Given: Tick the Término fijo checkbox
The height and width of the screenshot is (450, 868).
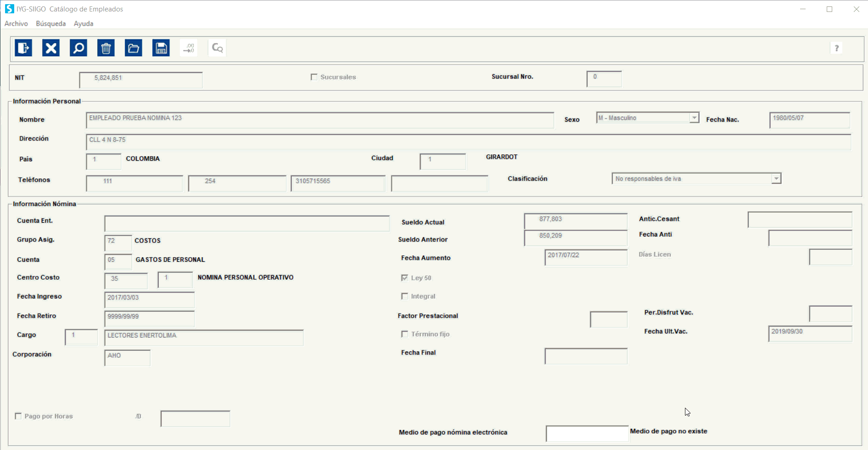Looking at the screenshot, I should point(405,334).
